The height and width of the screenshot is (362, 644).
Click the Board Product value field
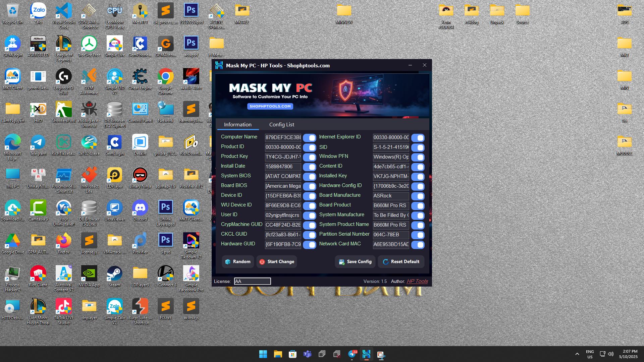(391, 205)
